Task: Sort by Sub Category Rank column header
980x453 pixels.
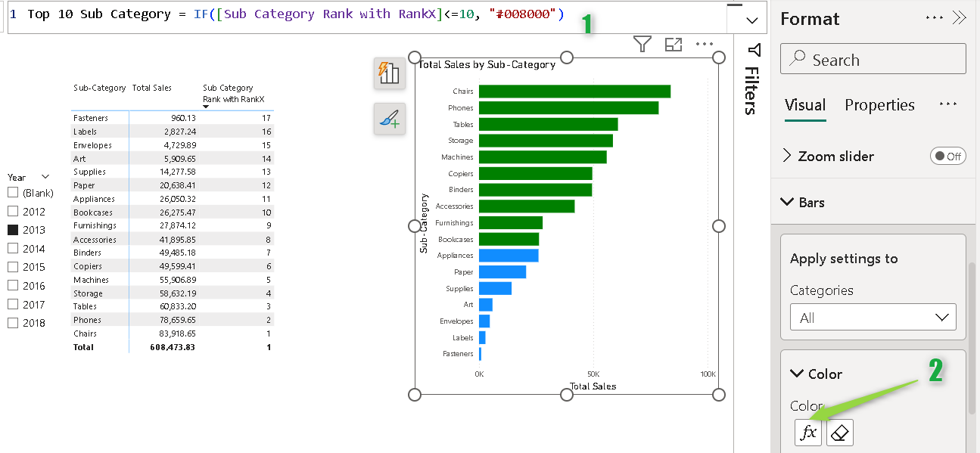Action: [228, 94]
